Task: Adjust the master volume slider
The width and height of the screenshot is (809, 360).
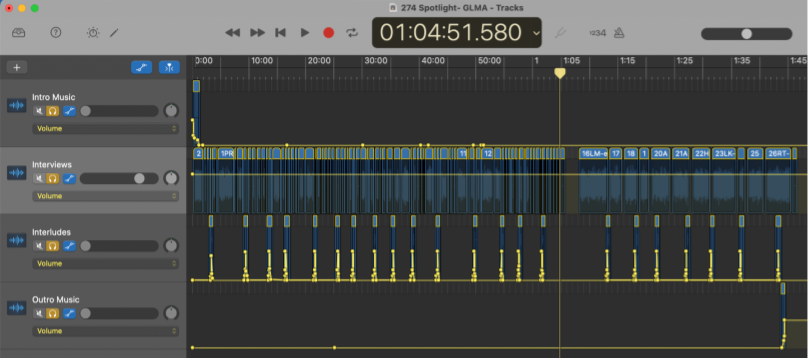Action: (x=746, y=34)
